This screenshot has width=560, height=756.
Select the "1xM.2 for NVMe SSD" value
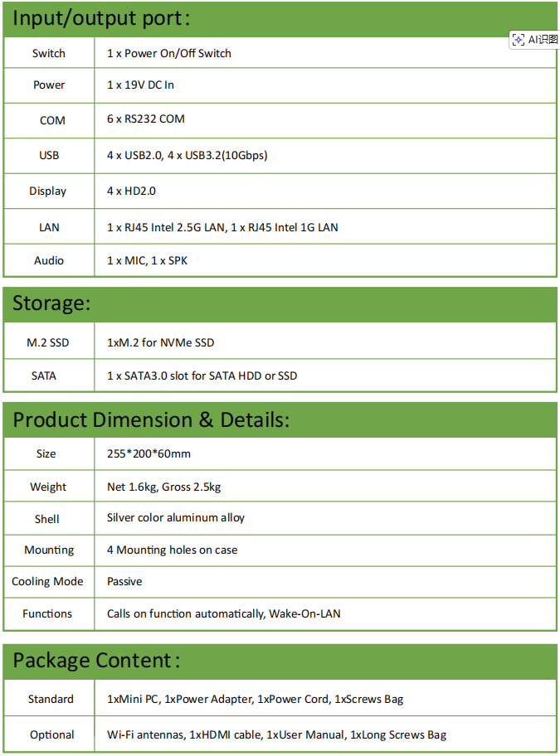pos(161,342)
